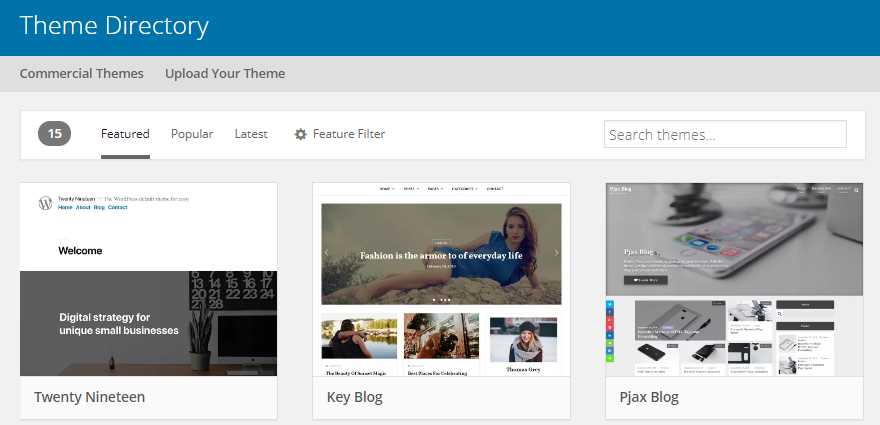Switch to the Latest tab
The height and width of the screenshot is (425, 880).
(251, 134)
